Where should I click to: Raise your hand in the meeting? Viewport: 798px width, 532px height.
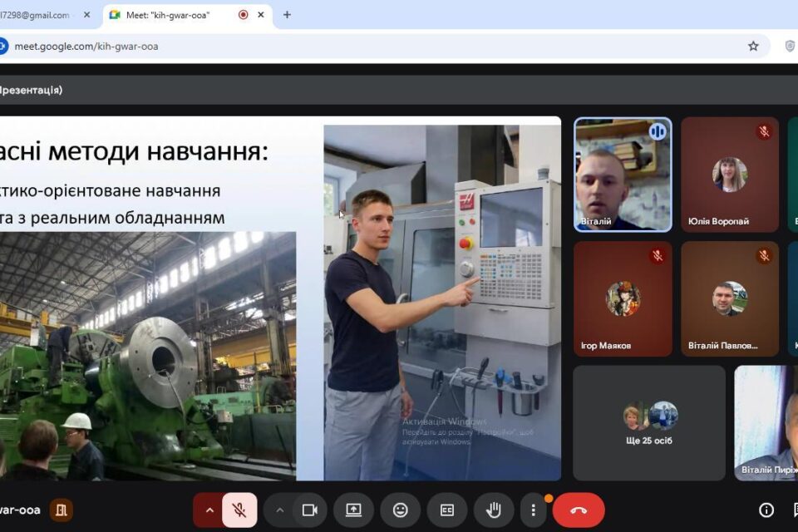pyautogui.click(x=494, y=510)
